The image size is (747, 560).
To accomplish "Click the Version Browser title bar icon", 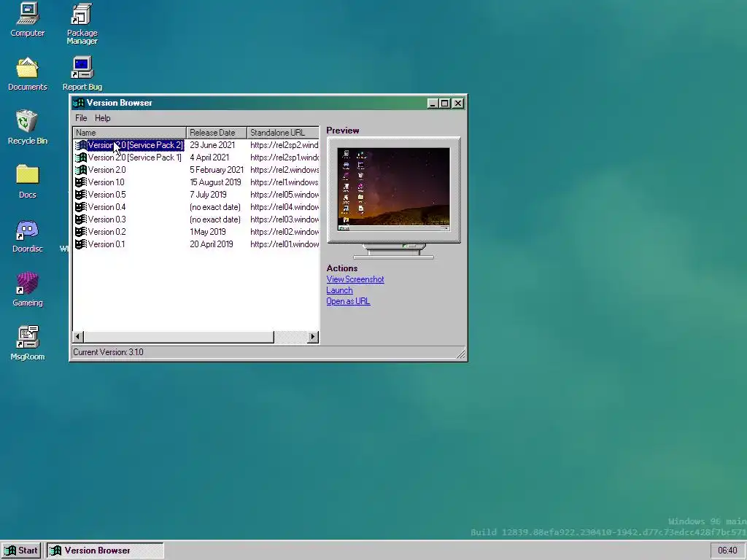I will click(x=79, y=103).
